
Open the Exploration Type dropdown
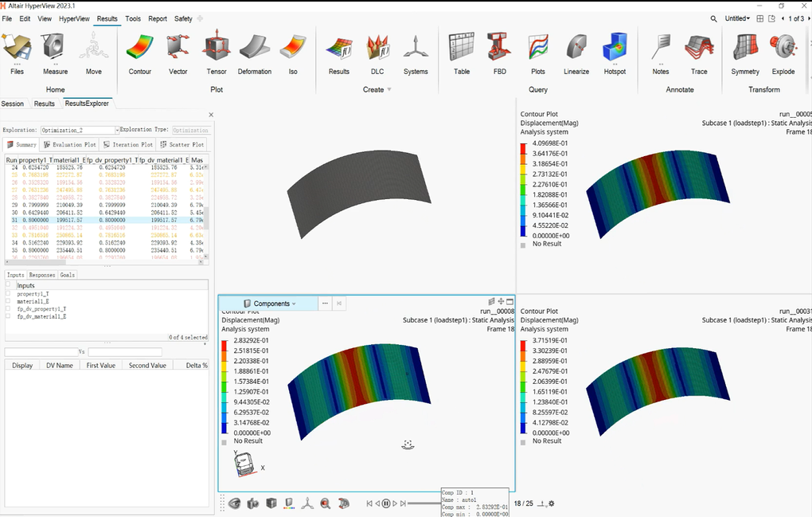point(190,130)
